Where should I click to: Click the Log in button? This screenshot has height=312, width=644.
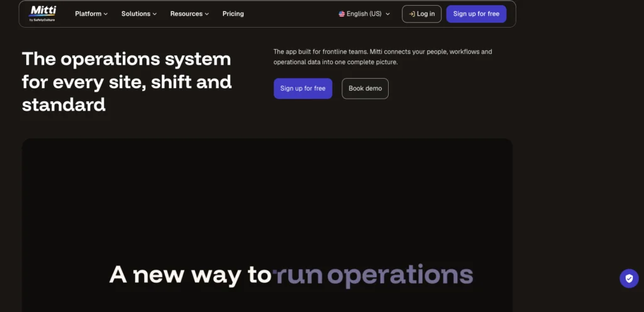coord(421,14)
